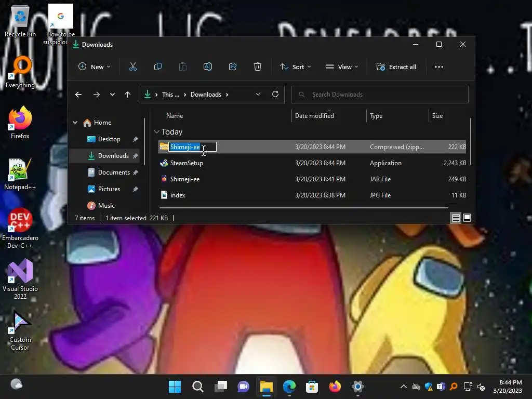Open Recycle Bin on the desktop
532x399 pixels.
20,22
